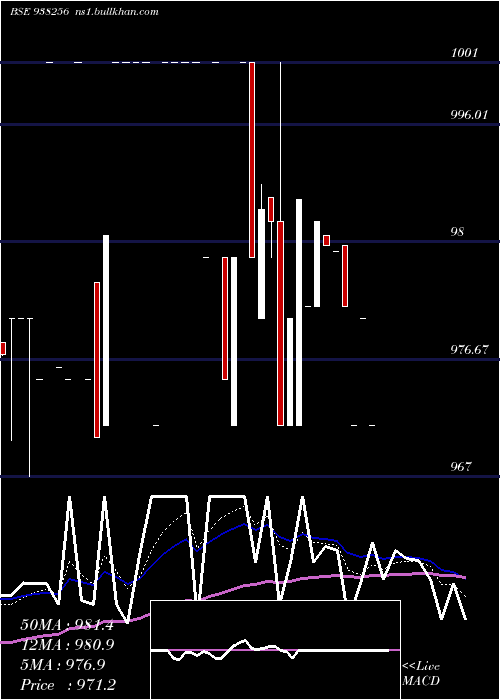Click the 996.01 price level label
Screen dimensions: 500x700
click(x=469, y=115)
